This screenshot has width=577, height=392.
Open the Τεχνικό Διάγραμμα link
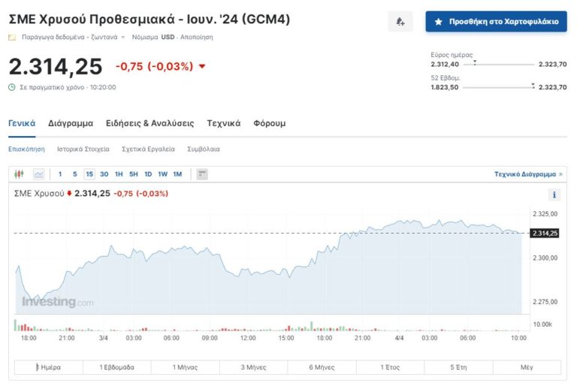tap(525, 174)
